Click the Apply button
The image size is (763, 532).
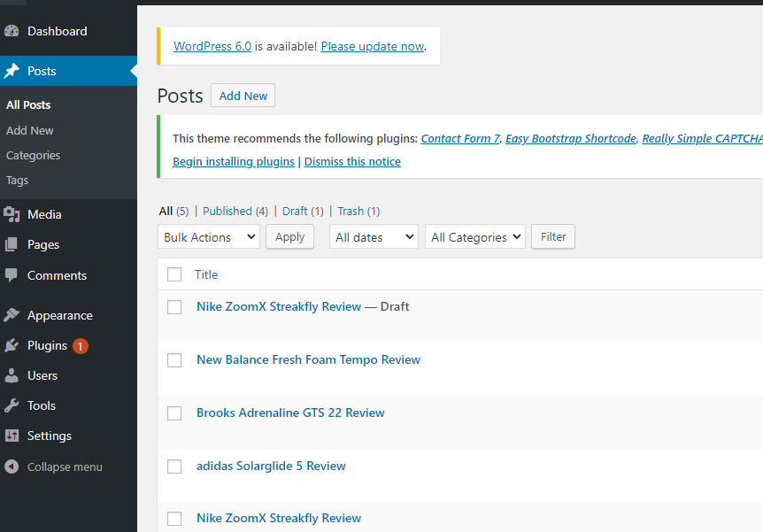click(289, 237)
